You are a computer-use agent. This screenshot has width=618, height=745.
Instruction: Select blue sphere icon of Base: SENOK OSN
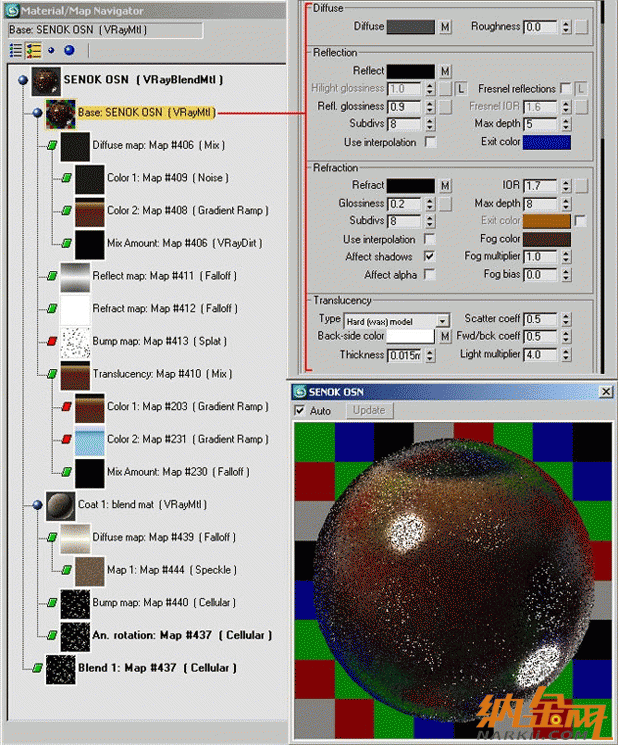point(38,113)
